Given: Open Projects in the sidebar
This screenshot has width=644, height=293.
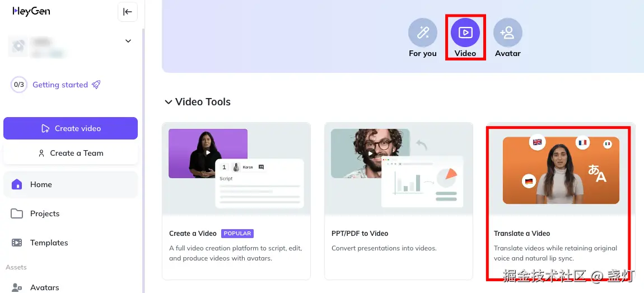Looking at the screenshot, I should tap(71, 213).
